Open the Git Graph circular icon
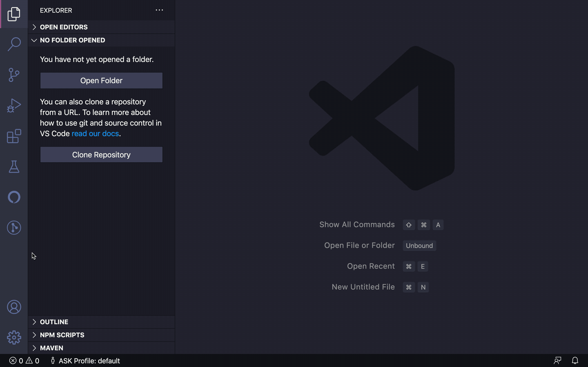 click(14, 228)
